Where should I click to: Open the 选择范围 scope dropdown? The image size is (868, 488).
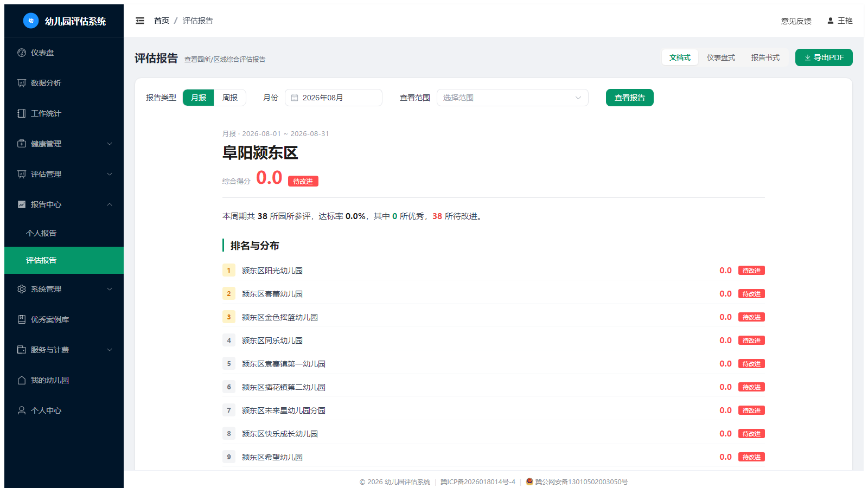513,98
